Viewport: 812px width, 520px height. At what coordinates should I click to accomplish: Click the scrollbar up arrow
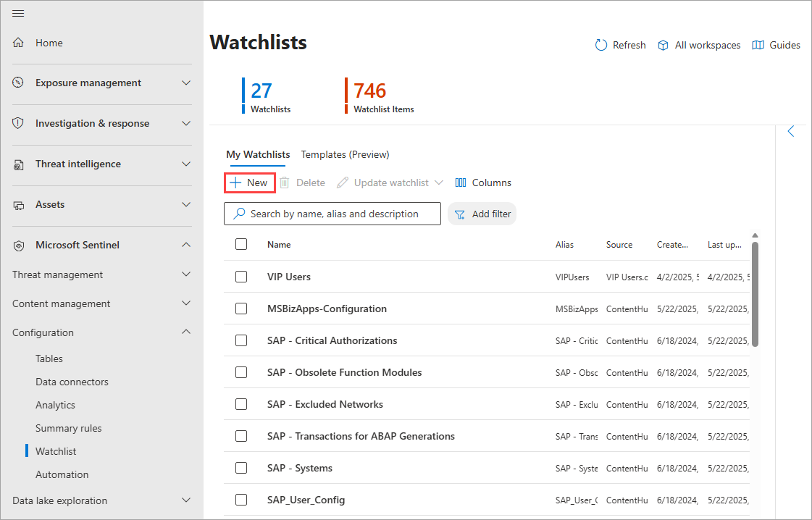point(755,235)
